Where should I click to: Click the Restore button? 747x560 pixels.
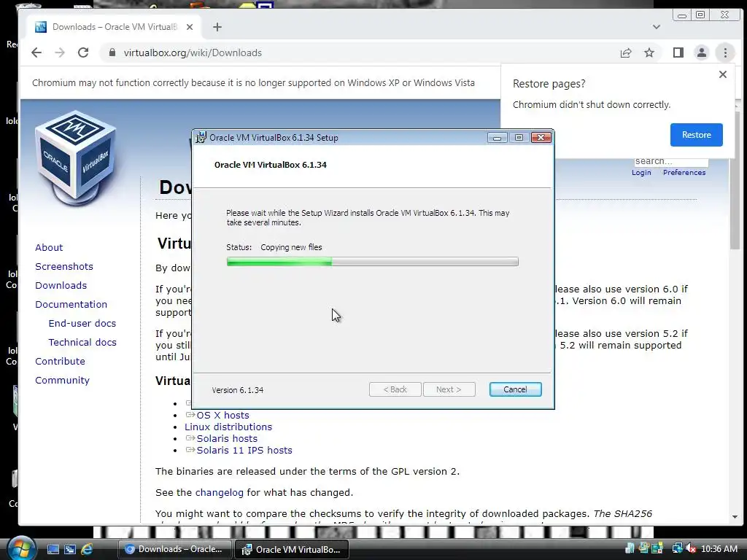pyautogui.click(x=696, y=135)
